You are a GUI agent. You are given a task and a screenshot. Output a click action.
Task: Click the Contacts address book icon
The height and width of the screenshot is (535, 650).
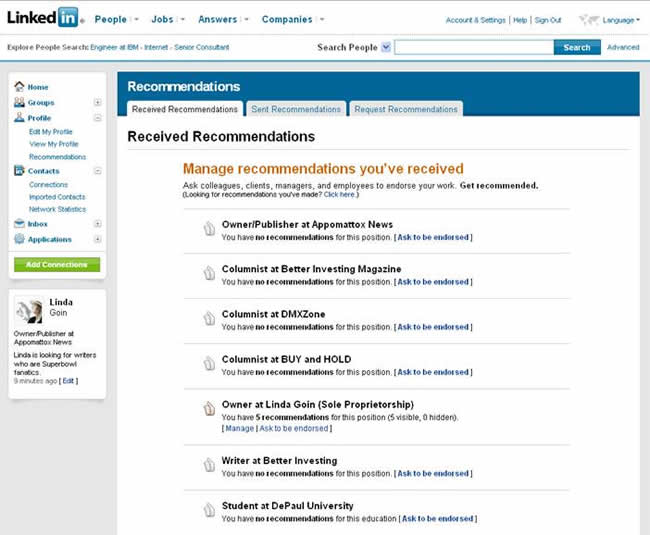[x=19, y=170]
